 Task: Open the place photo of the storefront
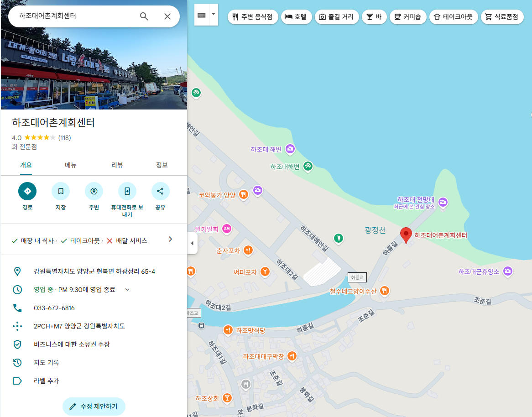coord(94,68)
